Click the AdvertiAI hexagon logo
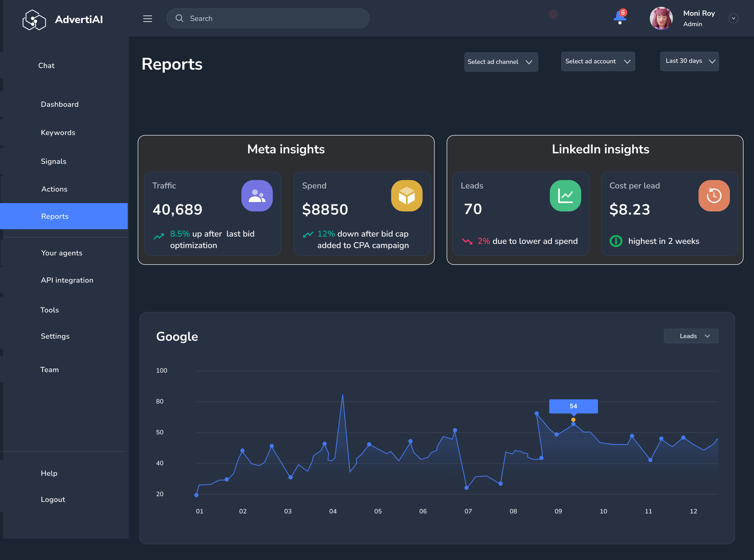The width and height of the screenshot is (754, 560). (34, 20)
